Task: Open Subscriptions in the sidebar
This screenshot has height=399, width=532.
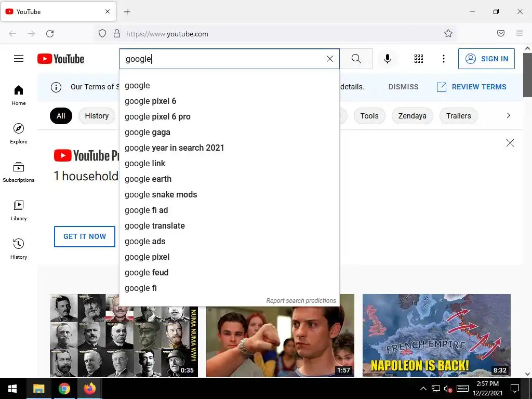Action: pos(19,172)
